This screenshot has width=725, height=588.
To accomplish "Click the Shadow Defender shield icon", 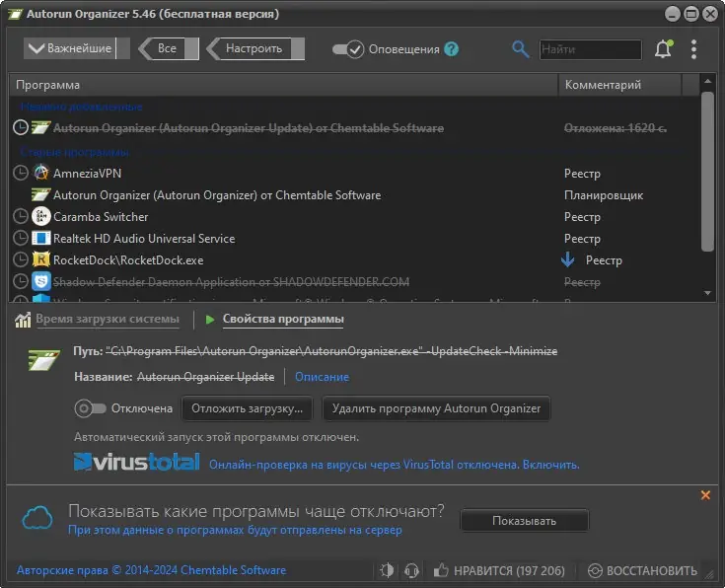I will (x=41, y=281).
